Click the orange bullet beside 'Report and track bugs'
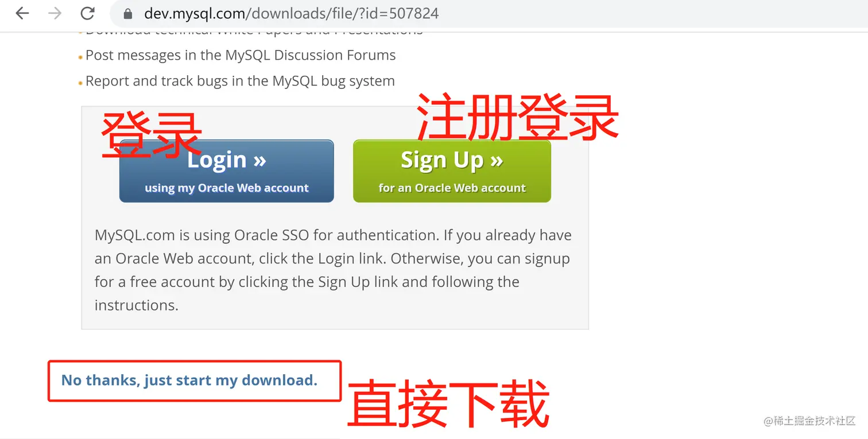The width and height of the screenshot is (868, 439). coord(80,83)
